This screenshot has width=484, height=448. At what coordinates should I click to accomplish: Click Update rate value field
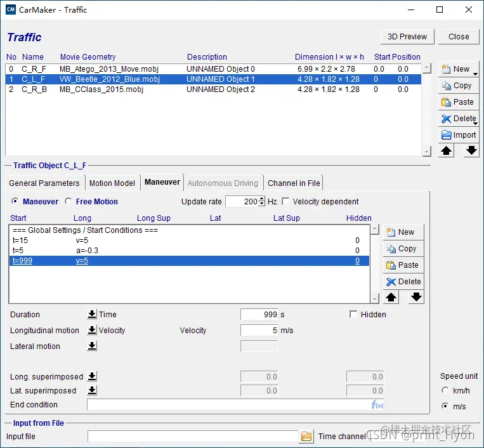(242, 202)
